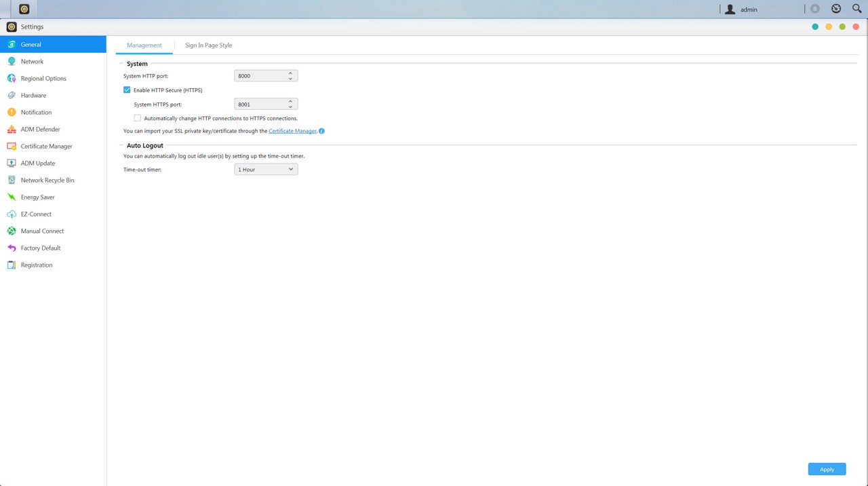
Task: Click the 'Time-out timer:' label
Action: [142, 169]
